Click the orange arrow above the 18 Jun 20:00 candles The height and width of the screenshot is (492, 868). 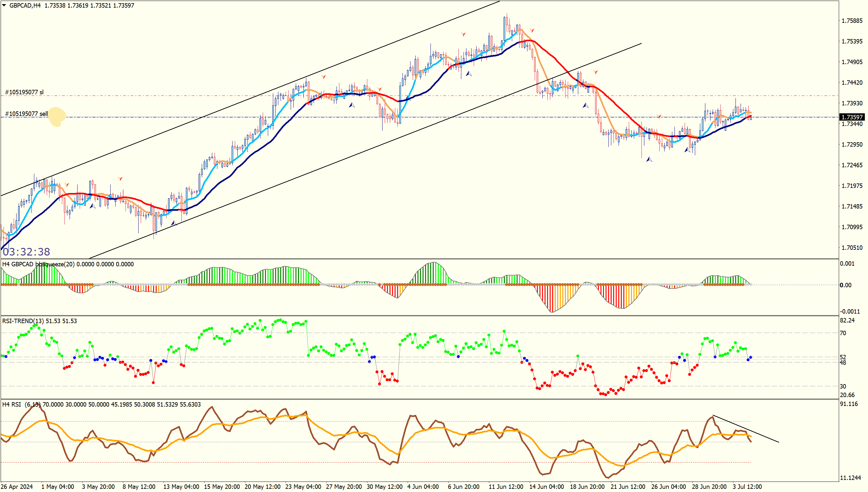595,72
